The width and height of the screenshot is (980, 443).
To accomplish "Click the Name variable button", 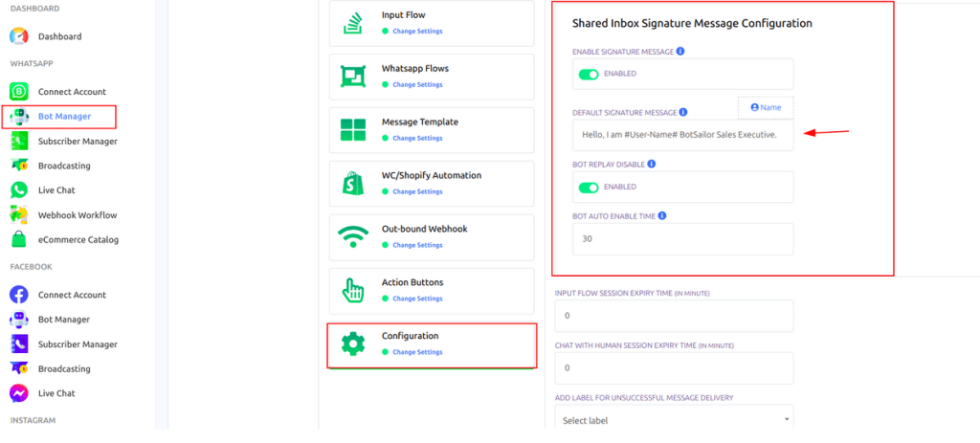I will coord(766,108).
